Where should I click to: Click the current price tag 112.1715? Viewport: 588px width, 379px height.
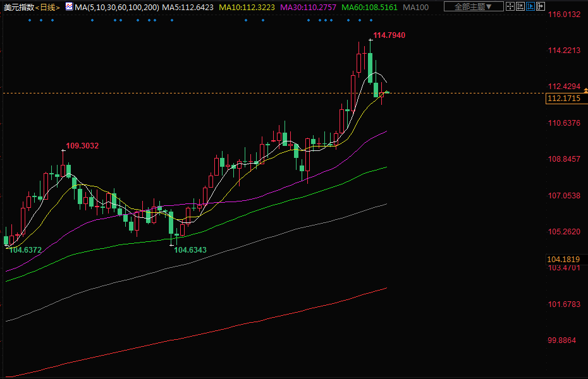pyautogui.click(x=563, y=99)
